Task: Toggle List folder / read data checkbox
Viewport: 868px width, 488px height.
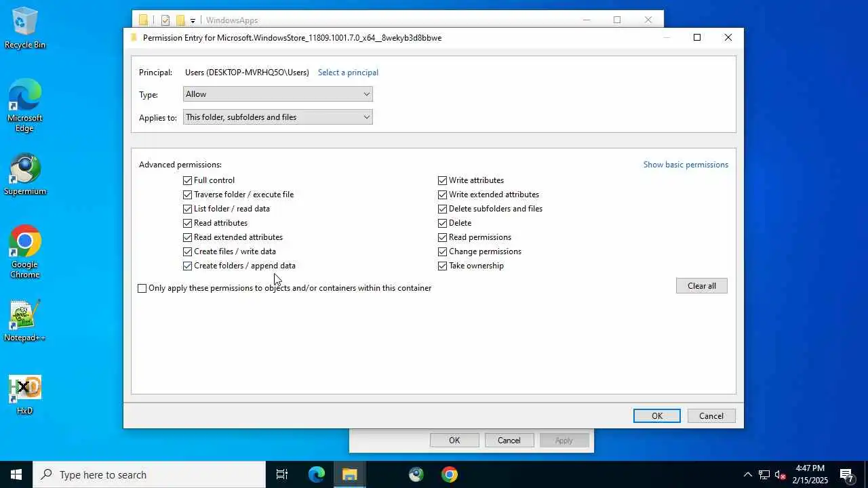Action: click(x=188, y=209)
